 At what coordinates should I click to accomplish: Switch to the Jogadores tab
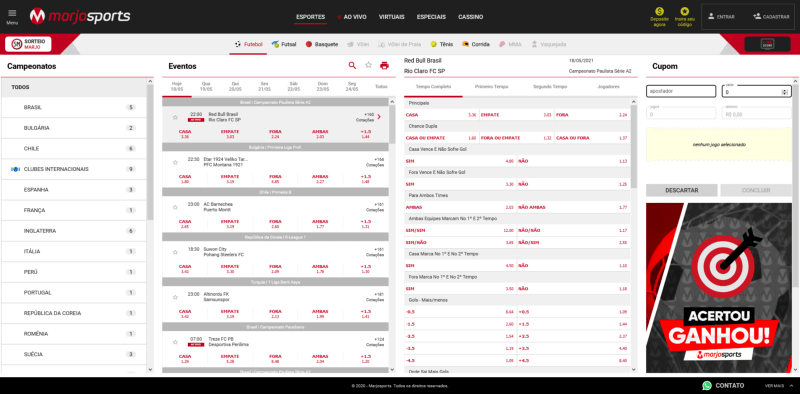[x=607, y=87]
